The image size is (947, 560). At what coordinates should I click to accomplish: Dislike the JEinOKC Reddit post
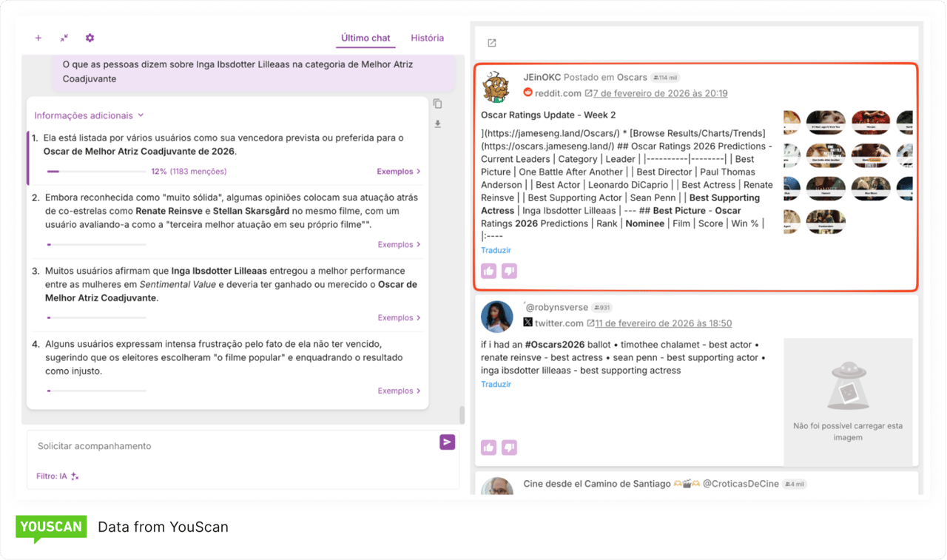click(509, 271)
